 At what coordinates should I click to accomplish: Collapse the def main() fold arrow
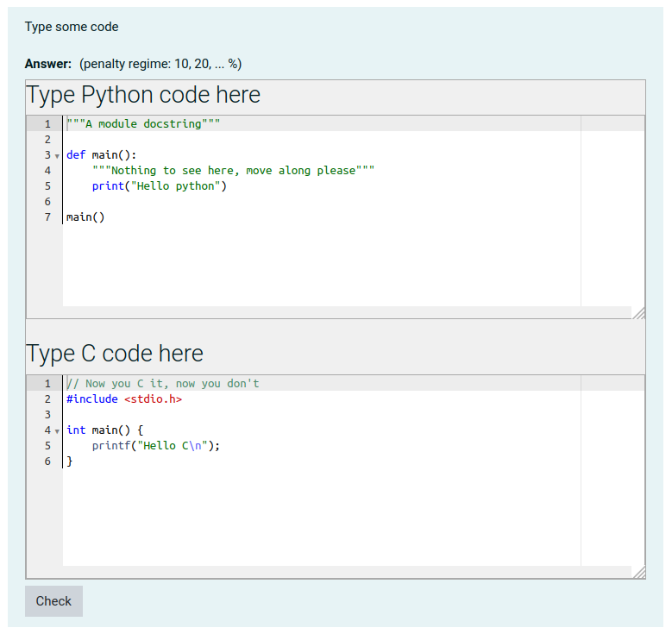coord(57,156)
